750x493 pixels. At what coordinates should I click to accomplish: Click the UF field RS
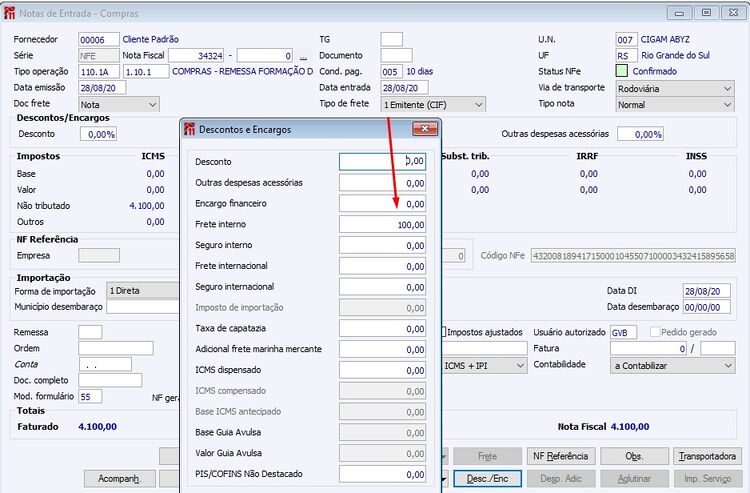pos(627,55)
